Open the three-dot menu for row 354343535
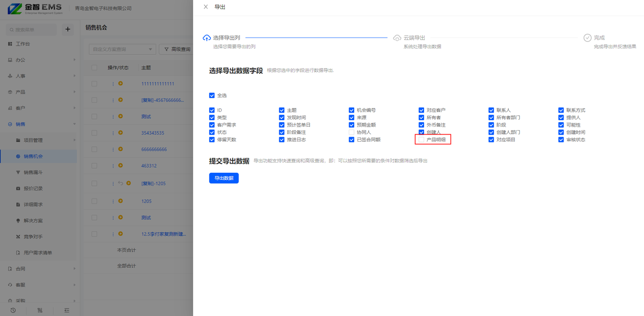The image size is (644, 316). (x=113, y=133)
